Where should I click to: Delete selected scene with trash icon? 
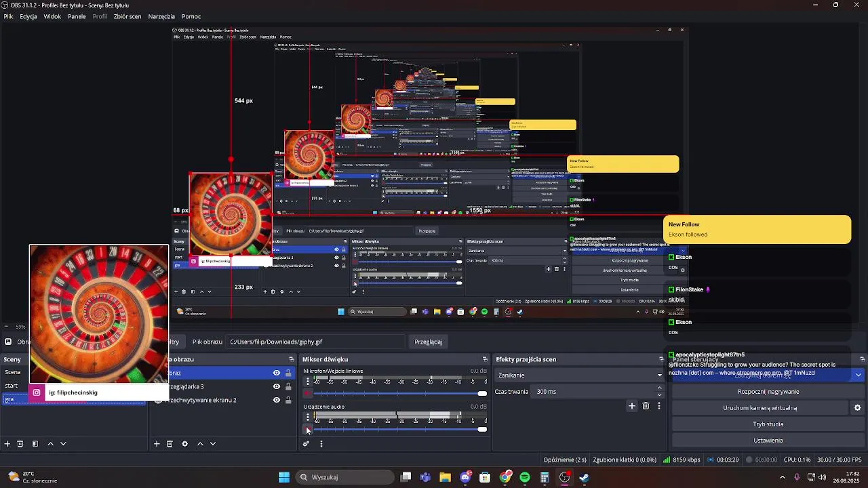[20, 444]
